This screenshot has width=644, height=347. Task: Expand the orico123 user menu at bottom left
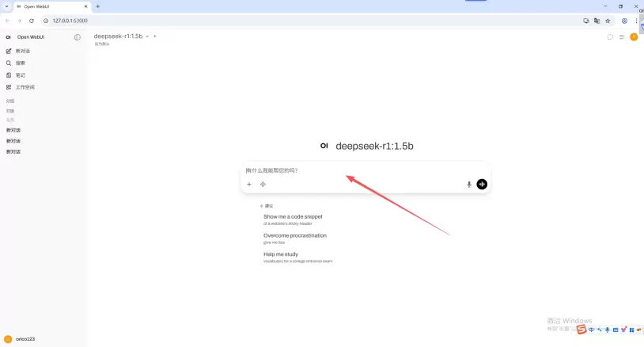tap(24, 339)
